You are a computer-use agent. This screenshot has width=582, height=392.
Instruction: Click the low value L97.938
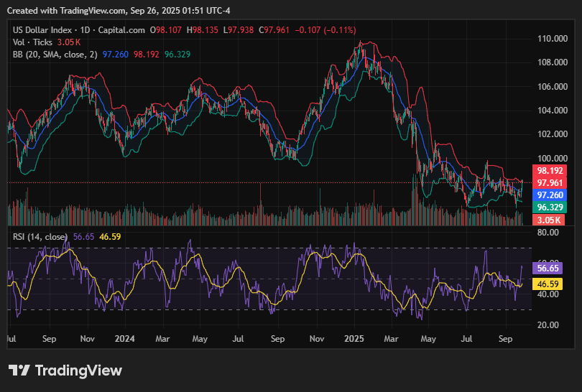point(239,30)
